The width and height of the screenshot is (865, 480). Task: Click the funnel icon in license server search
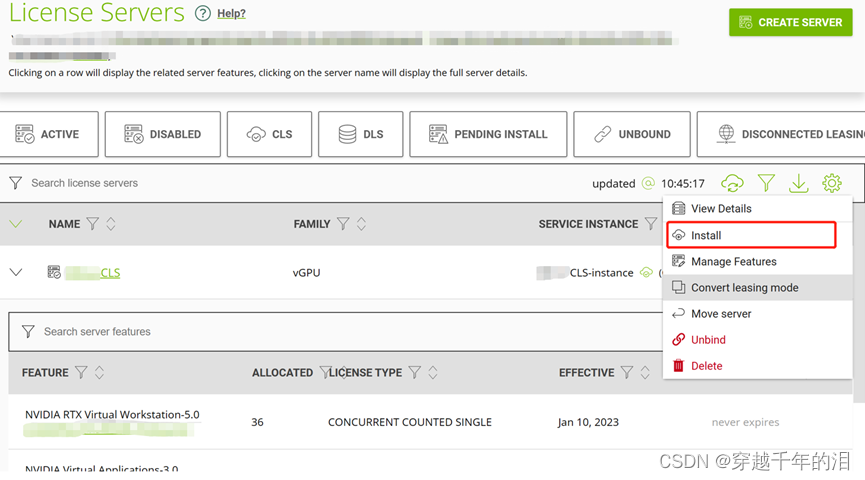[15, 183]
